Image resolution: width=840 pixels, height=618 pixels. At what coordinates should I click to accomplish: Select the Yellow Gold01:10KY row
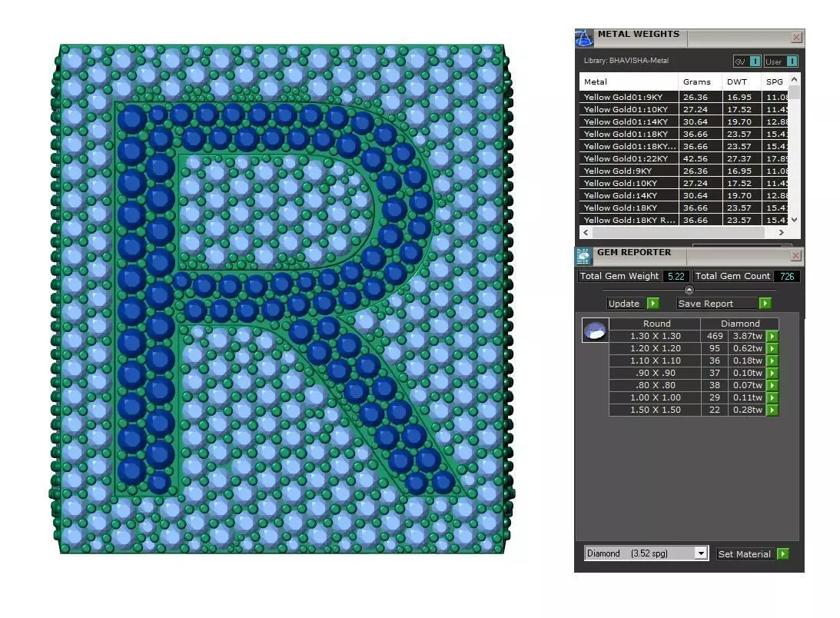683,109
